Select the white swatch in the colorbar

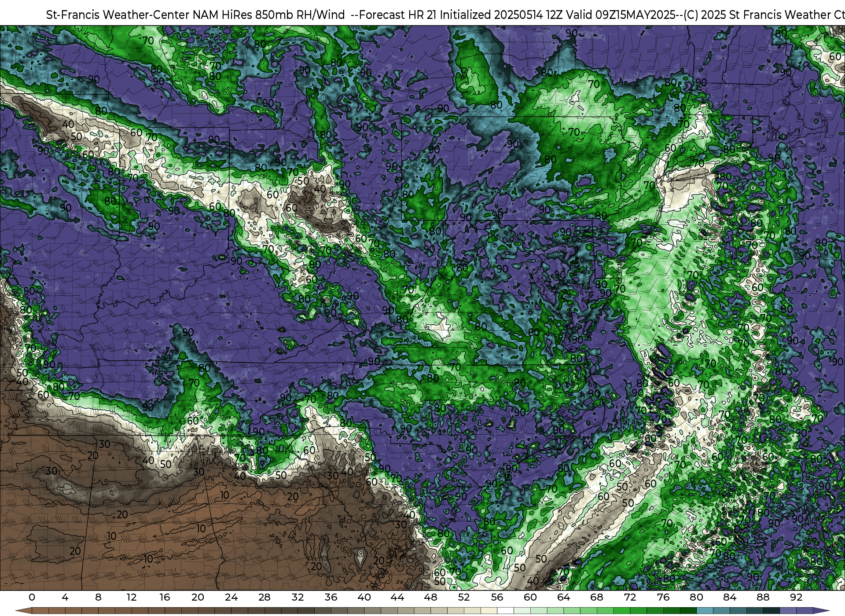point(505,611)
